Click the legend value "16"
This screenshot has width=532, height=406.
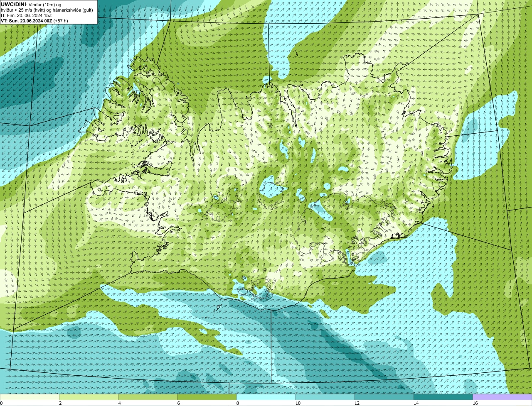(x=475, y=403)
